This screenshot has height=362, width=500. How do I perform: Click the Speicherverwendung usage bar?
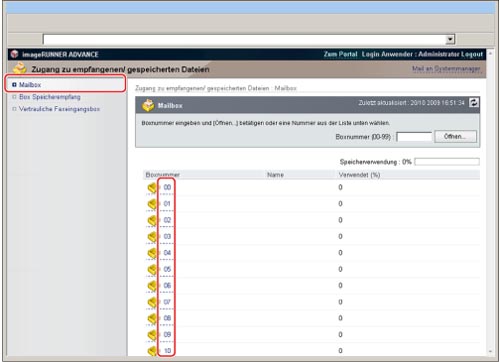(447, 162)
